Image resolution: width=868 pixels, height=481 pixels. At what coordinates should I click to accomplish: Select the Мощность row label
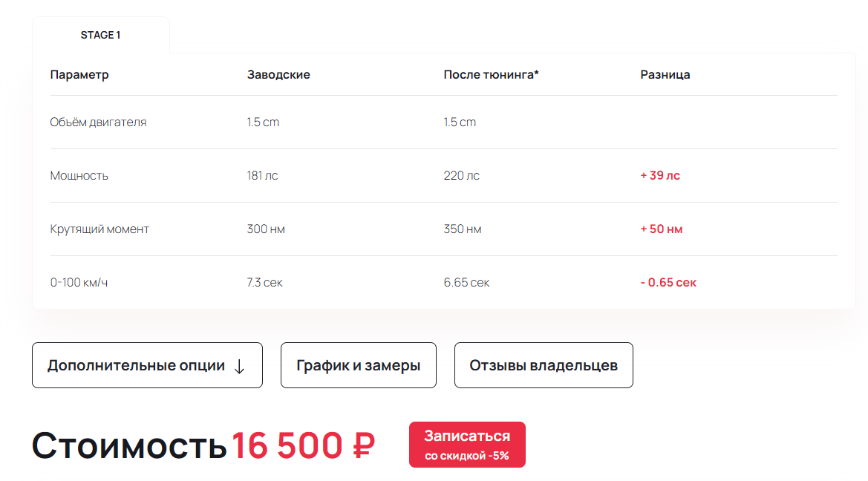[x=79, y=176]
